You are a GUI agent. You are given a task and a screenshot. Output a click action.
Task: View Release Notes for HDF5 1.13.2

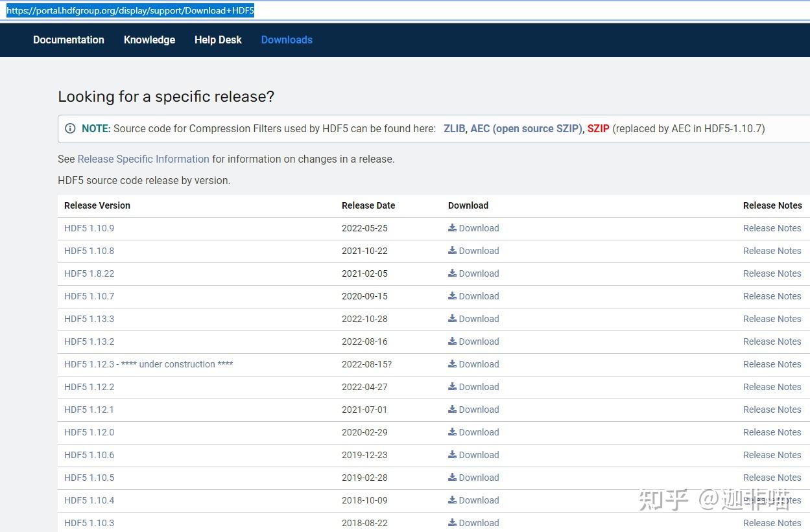pos(772,341)
